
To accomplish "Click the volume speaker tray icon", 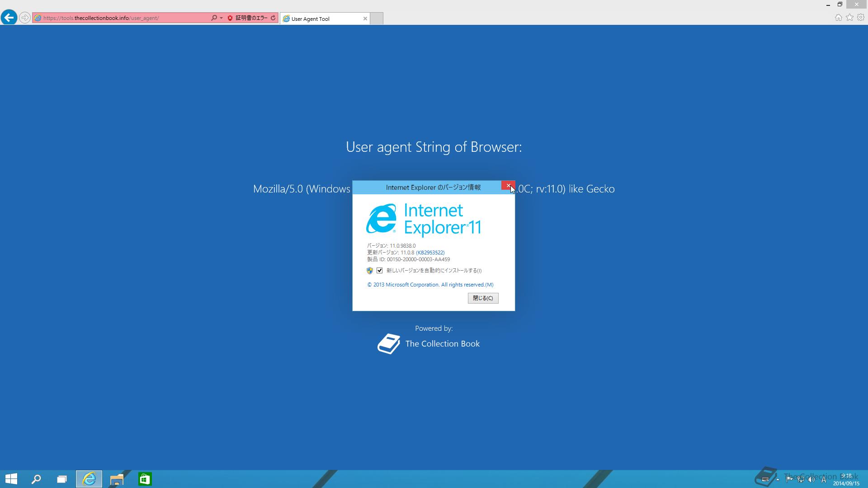I will click(x=811, y=479).
